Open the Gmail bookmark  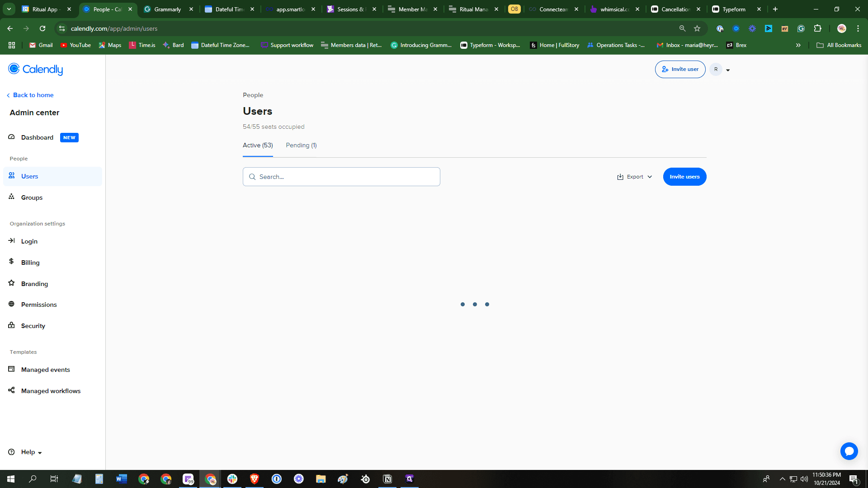click(x=41, y=45)
